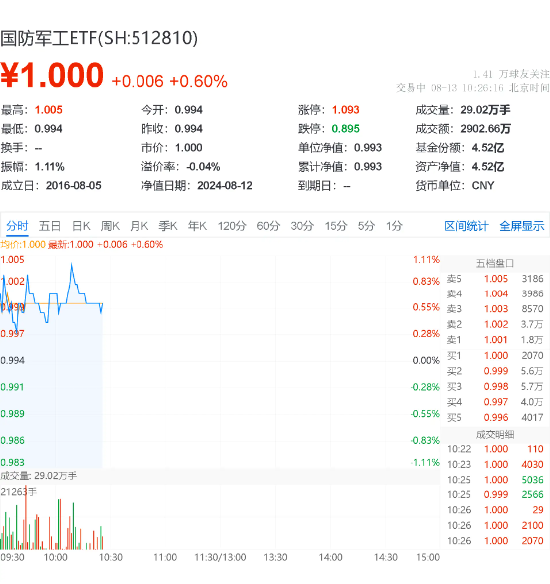Image resolution: width=550 pixels, height=584 pixels.
Task: Click the 最高 value 1.005
Action: (48, 110)
